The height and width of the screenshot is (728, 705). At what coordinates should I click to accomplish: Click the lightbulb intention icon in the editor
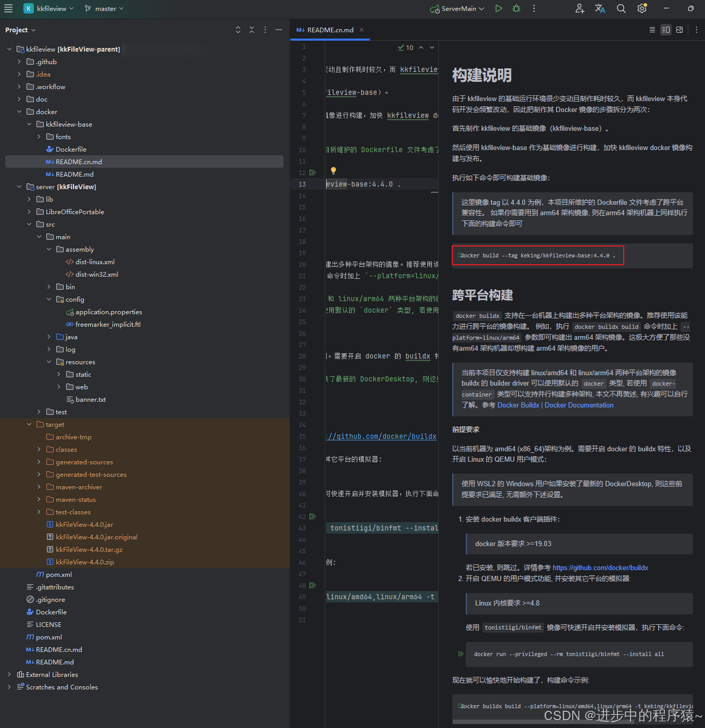[x=333, y=170]
